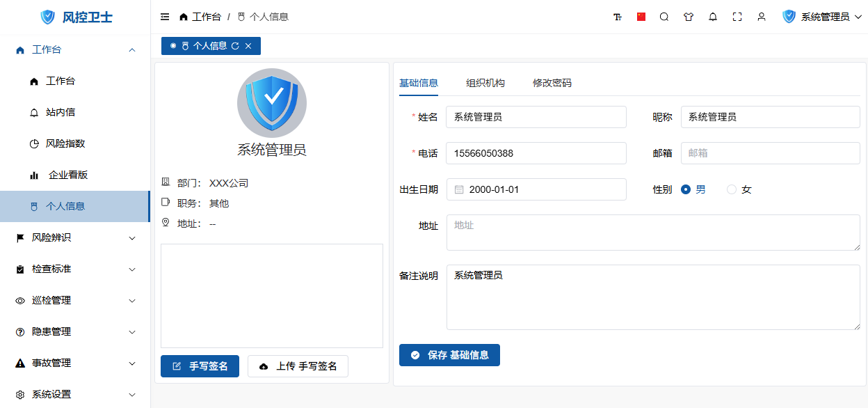The height and width of the screenshot is (408, 868).
Task: Open the 系统管理员 account dropdown
Action: coord(824,17)
